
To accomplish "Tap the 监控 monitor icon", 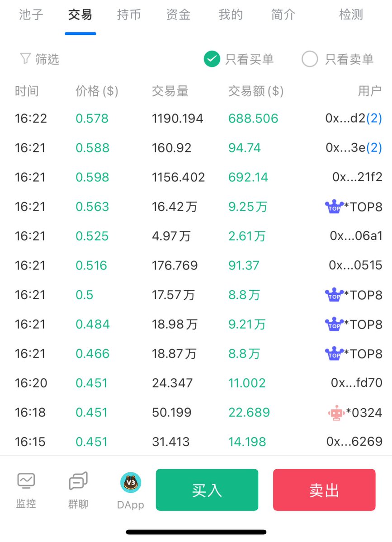I will (26, 482).
